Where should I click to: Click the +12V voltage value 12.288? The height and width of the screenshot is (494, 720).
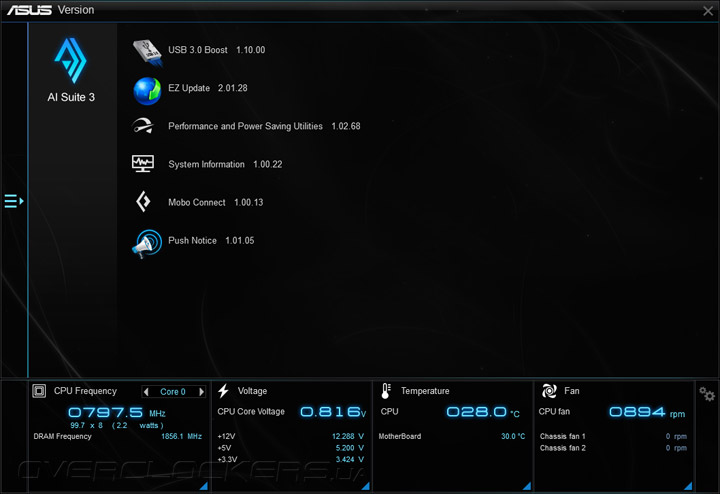pos(348,436)
